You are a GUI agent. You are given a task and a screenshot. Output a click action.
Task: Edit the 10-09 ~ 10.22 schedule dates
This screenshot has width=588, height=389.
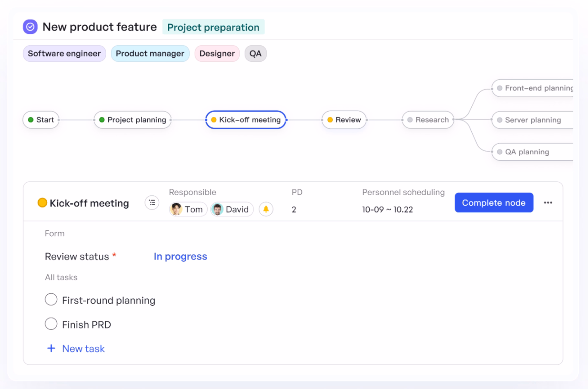[388, 210]
